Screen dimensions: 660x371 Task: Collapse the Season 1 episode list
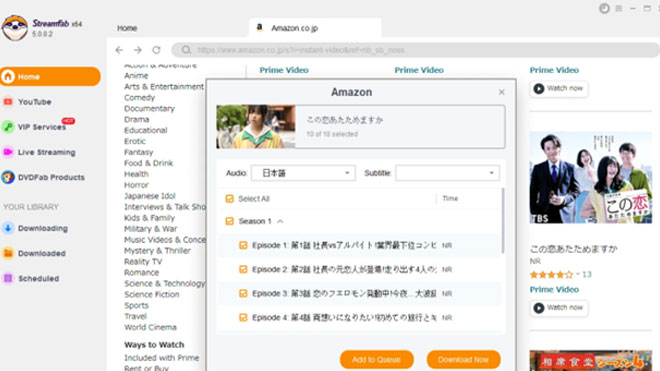tap(280, 221)
